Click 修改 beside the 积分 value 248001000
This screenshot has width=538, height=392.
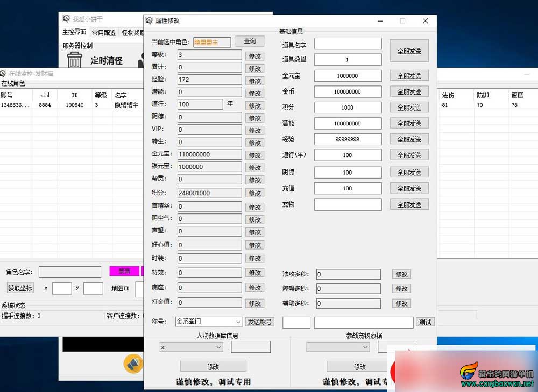pyautogui.click(x=254, y=193)
